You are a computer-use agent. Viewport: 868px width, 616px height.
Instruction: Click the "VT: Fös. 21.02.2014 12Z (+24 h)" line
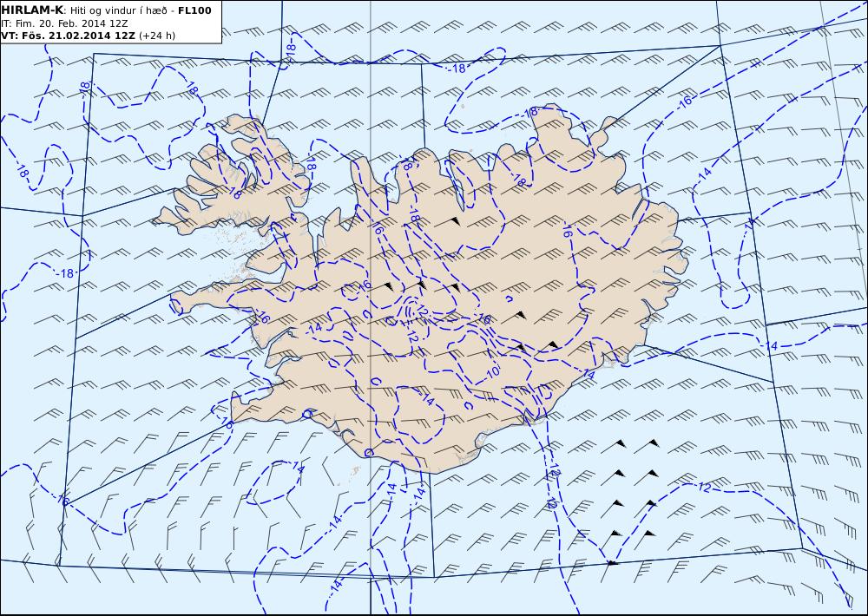pos(88,36)
